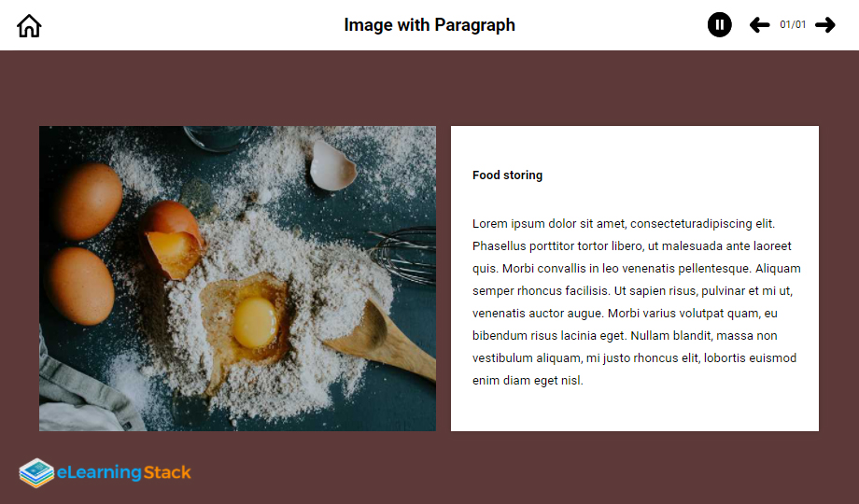The height and width of the screenshot is (504, 859).
Task: Click the white text card background
Action: click(635, 278)
